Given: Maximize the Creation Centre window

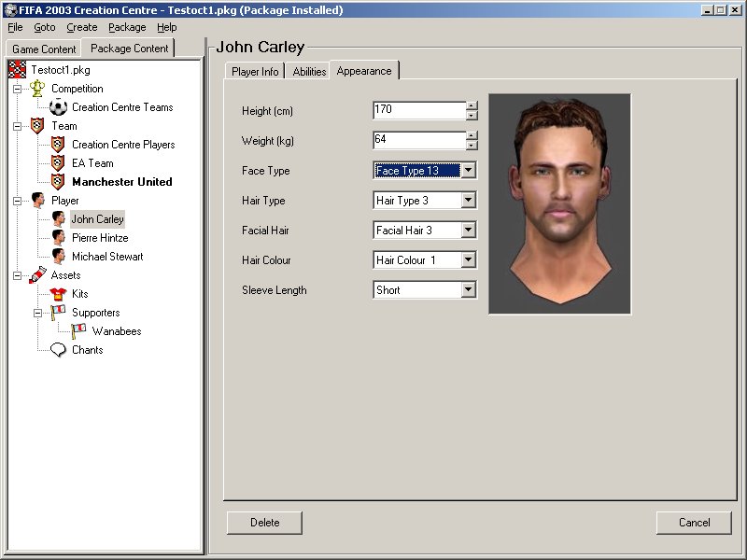Looking at the screenshot, I should (x=720, y=10).
